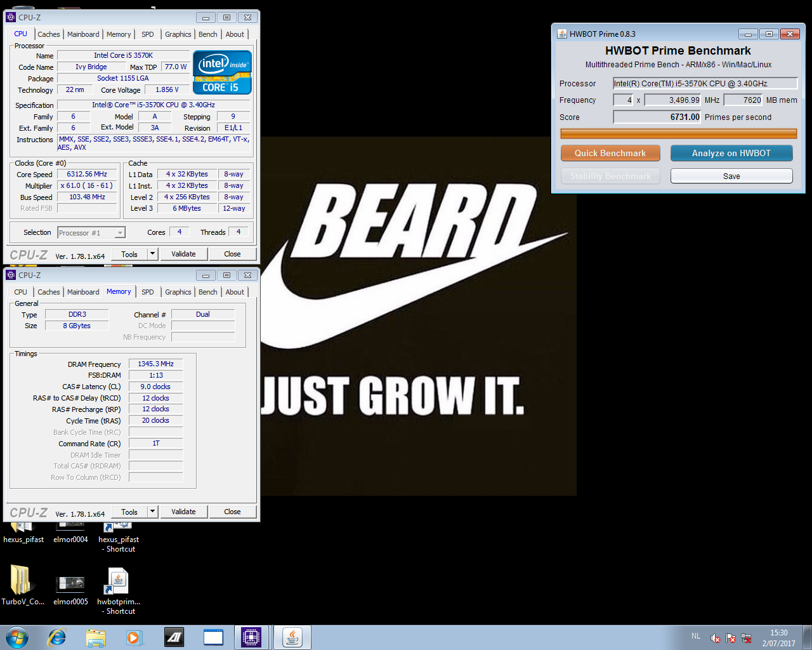Open Graphics tab in lower CPU-Z
This screenshot has width=812, height=650.
(178, 292)
